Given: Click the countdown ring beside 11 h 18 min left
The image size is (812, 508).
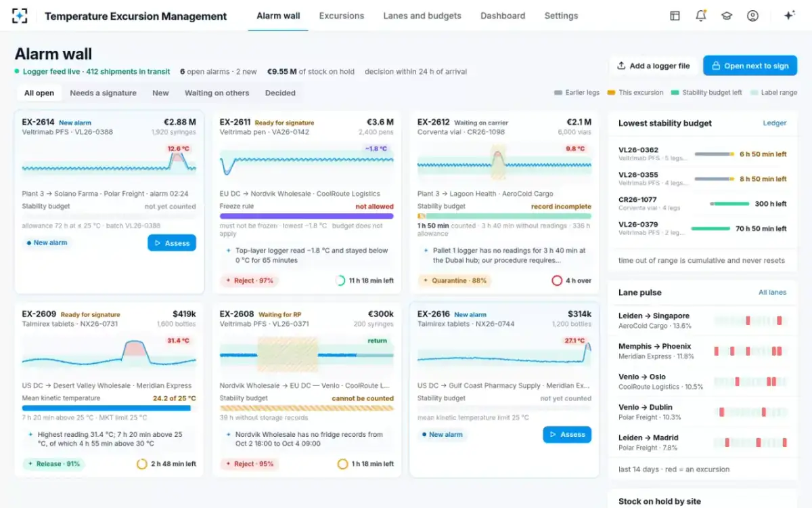Looking at the screenshot, I should (340, 280).
